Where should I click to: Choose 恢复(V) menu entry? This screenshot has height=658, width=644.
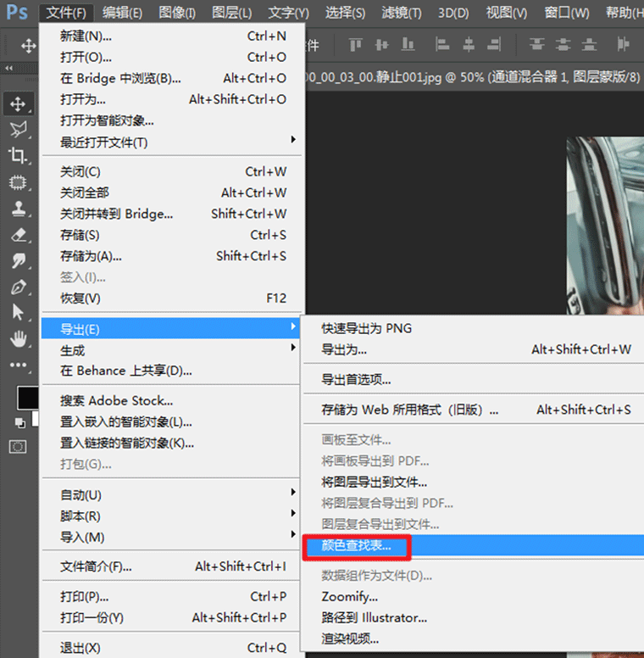pyautogui.click(x=172, y=298)
